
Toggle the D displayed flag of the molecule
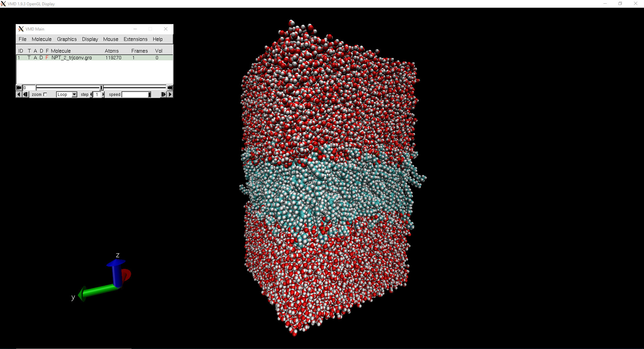[x=41, y=58]
